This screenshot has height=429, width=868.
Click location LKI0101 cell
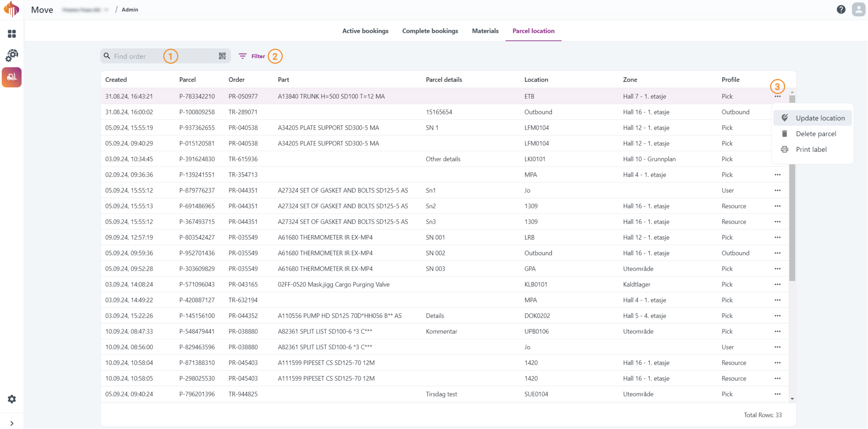534,159
